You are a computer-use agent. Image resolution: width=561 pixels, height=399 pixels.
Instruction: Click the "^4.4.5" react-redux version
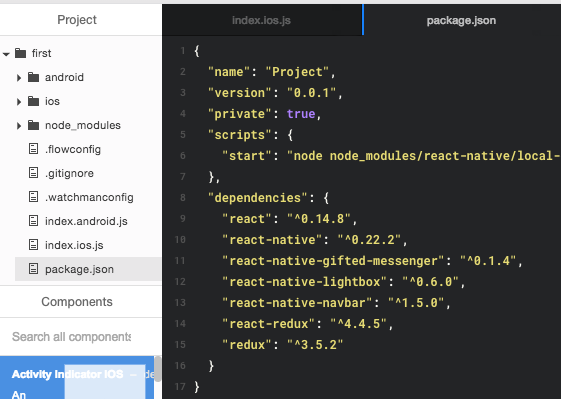358,324
